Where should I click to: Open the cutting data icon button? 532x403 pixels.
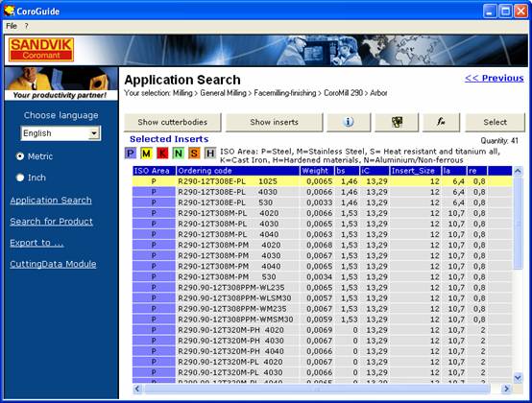pyautogui.click(x=397, y=122)
